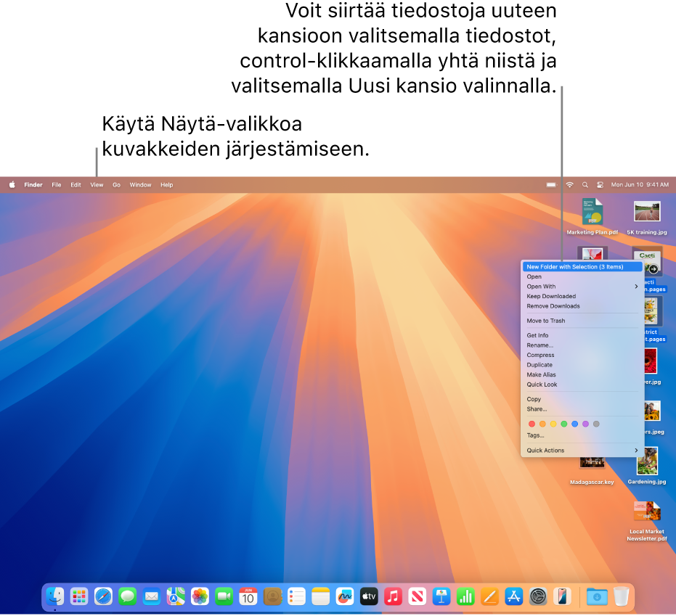Image resolution: width=676 pixels, height=616 pixels.
Task: Open the File menu
Action: point(57,185)
